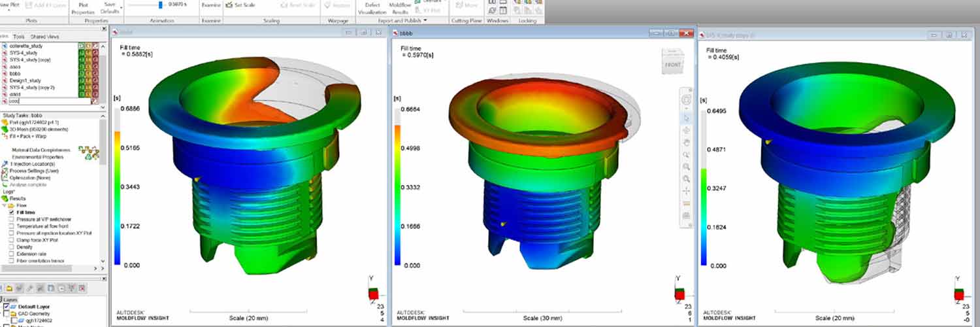The width and height of the screenshot is (980, 327).
Task: Select the Pan hand tool in navigation bar
Action: pyautogui.click(x=686, y=142)
